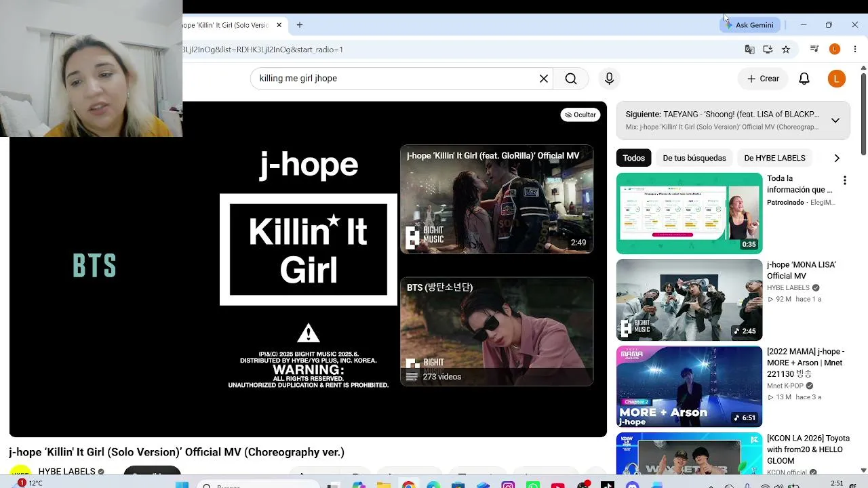Click the taskbar clock showing 2:51
The image size is (868, 488).
coord(837,483)
